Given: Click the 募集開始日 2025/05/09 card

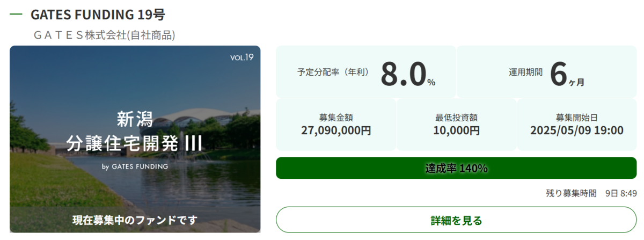Looking at the screenshot, I should click(577, 125).
